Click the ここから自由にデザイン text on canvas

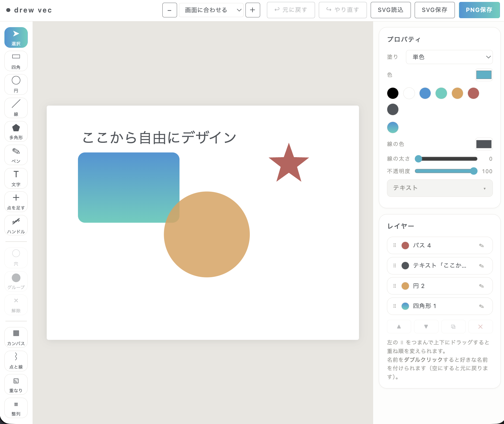159,137
